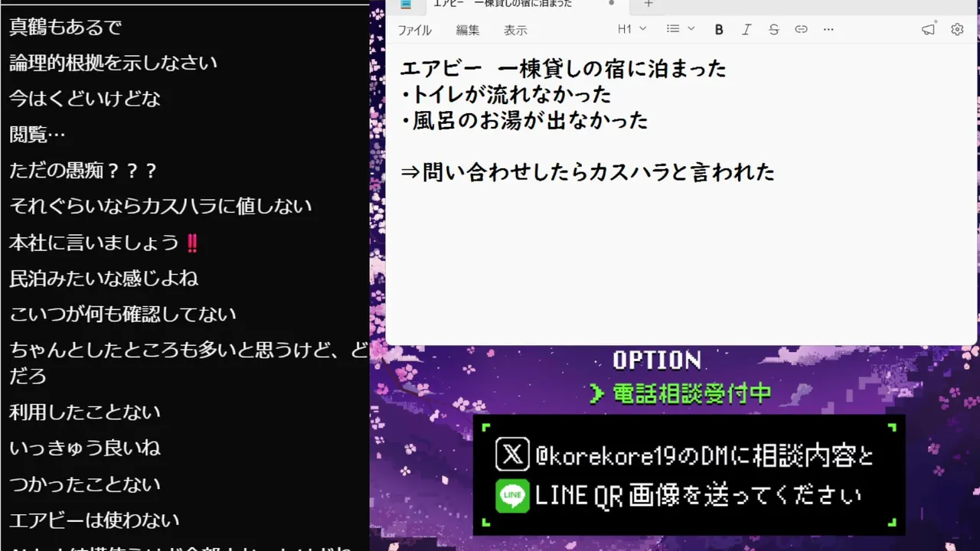
Task: Expand the bullet list dropdown
Action: (681, 29)
